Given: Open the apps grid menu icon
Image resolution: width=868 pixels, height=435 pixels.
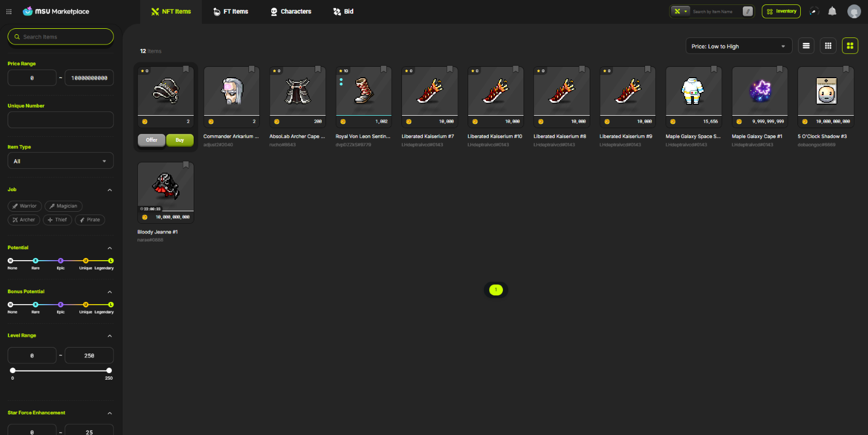Looking at the screenshot, I should 9,11.
